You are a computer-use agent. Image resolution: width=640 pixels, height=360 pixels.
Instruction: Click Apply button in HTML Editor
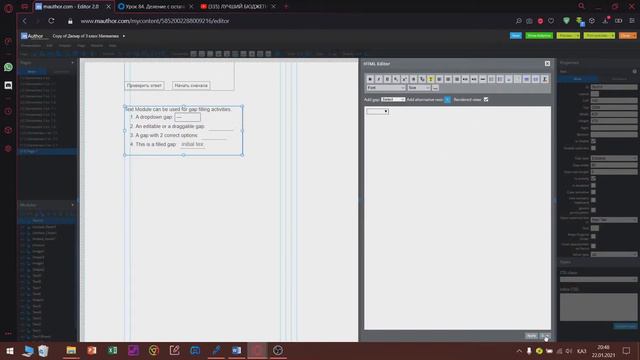click(531, 336)
